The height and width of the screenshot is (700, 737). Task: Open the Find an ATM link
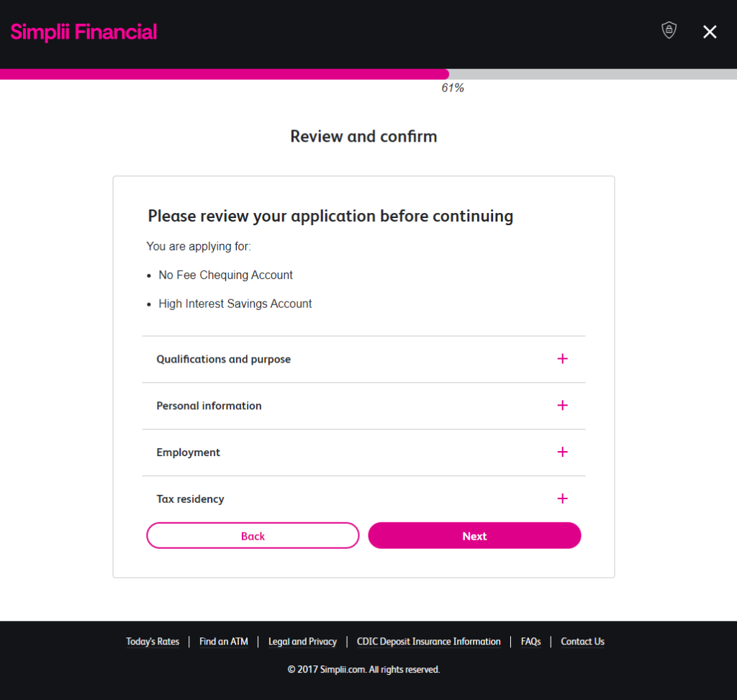(224, 642)
